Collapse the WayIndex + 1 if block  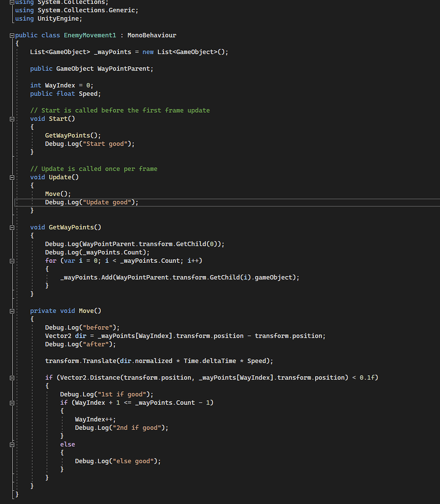(x=12, y=403)
